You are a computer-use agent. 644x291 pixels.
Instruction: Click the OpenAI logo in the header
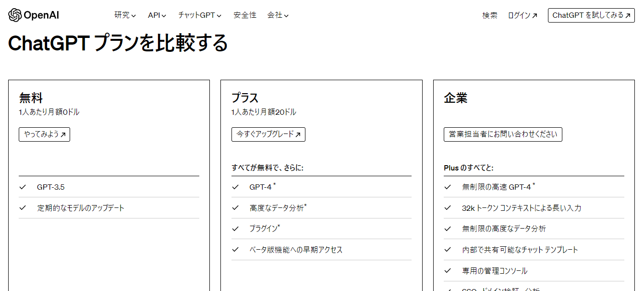[x=34, y=15]
